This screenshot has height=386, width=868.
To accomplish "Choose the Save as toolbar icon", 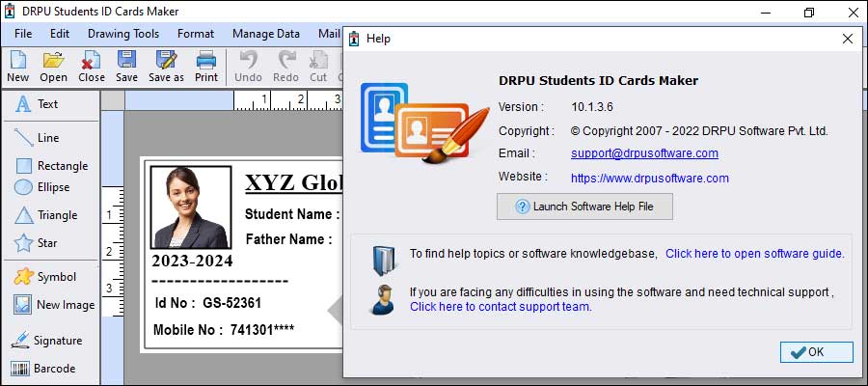I will 166,67.
